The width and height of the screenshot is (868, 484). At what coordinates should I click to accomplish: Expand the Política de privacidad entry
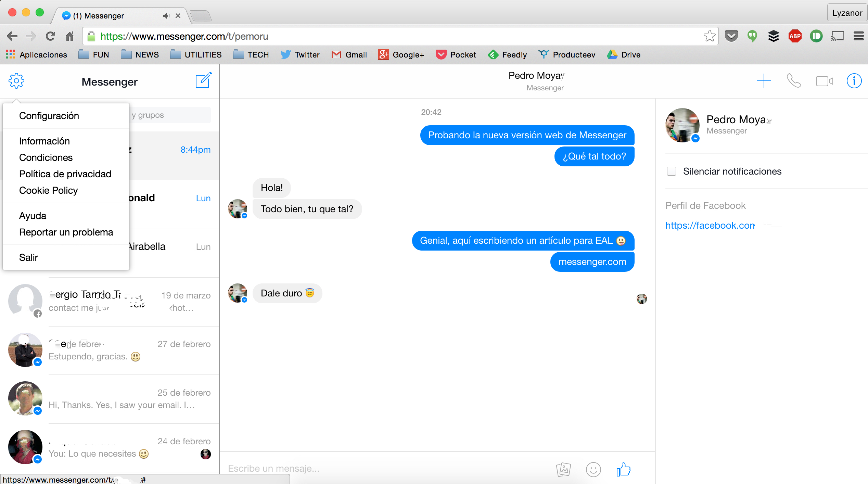64,174
